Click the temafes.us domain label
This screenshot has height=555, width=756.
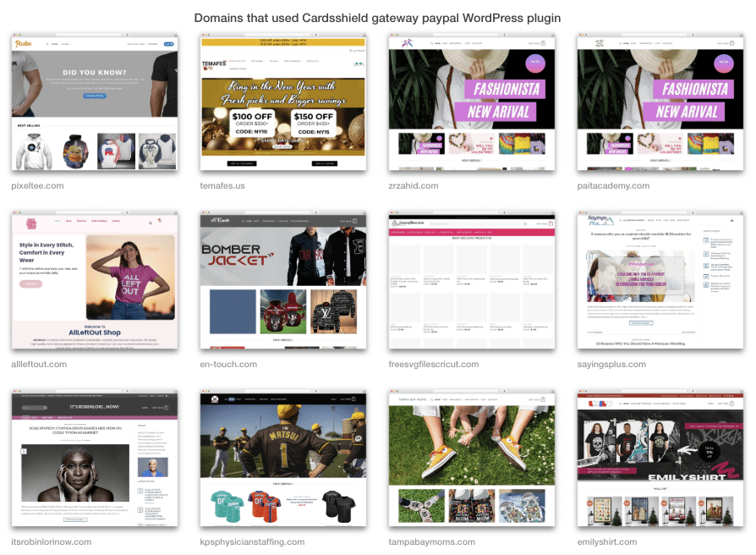(x=222, y=185)
